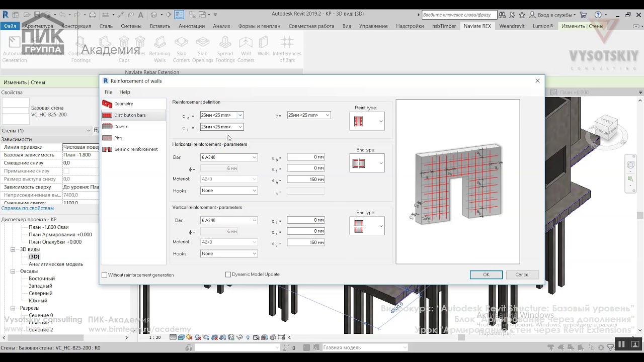Open the Справка по свойствам link

pos(28,208)
